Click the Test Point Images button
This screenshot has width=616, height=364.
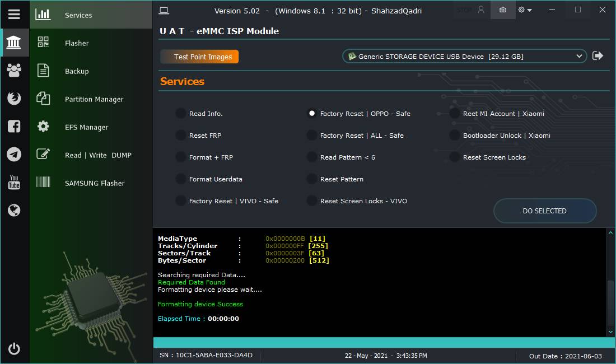pos(199,57)
